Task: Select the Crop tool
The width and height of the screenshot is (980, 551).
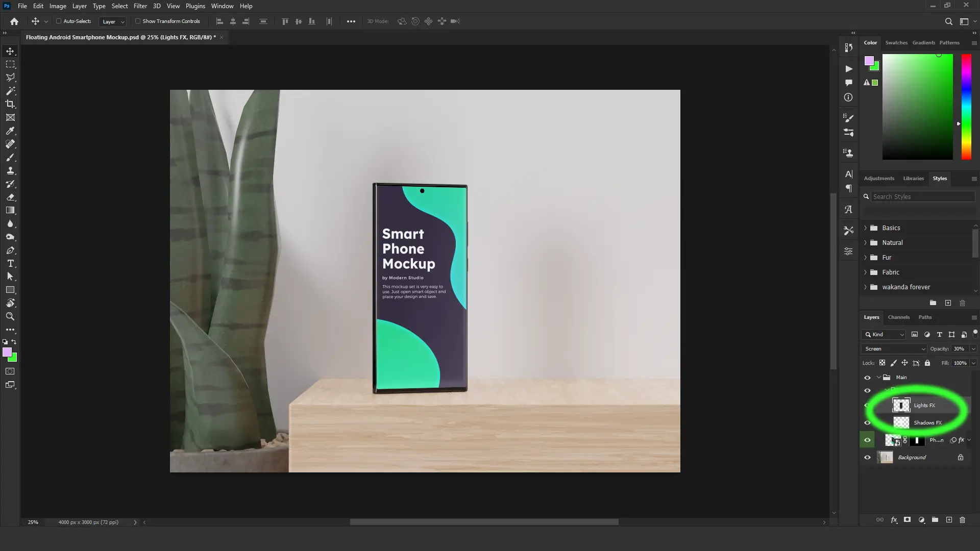Action: 10,104
